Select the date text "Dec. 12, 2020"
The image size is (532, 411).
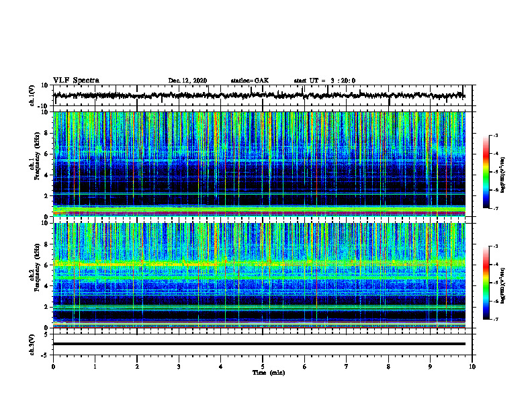coord(187,81)
